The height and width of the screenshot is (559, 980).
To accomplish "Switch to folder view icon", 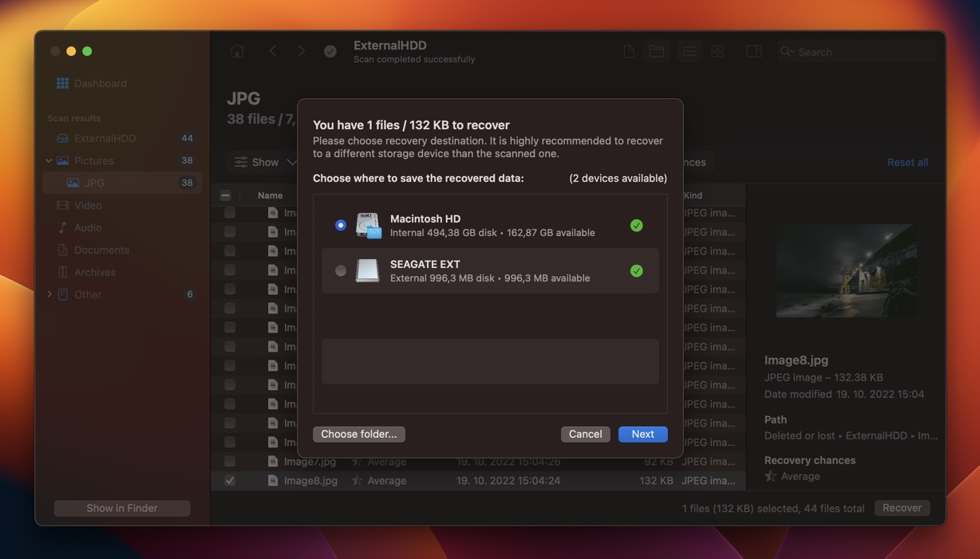I will click(657, 51).
